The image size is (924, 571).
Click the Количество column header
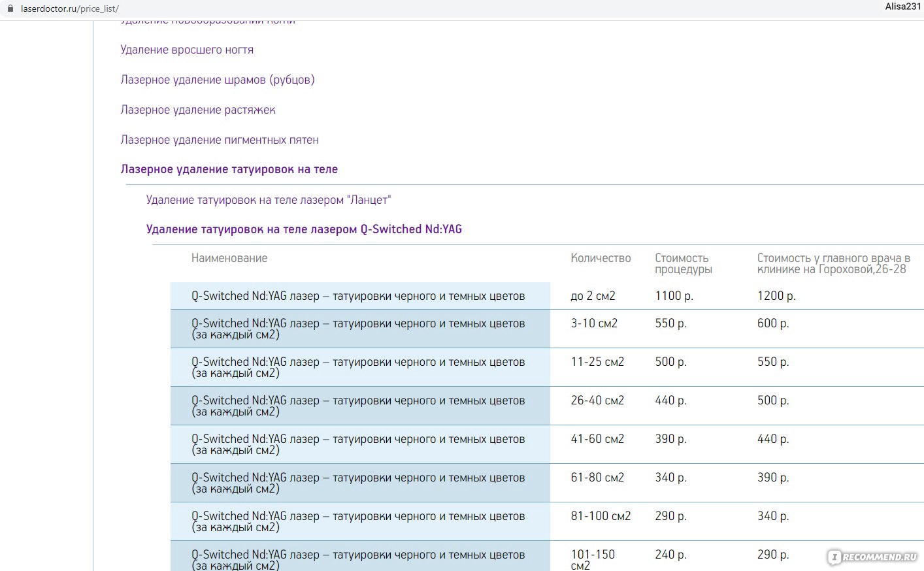pos(601,258)
